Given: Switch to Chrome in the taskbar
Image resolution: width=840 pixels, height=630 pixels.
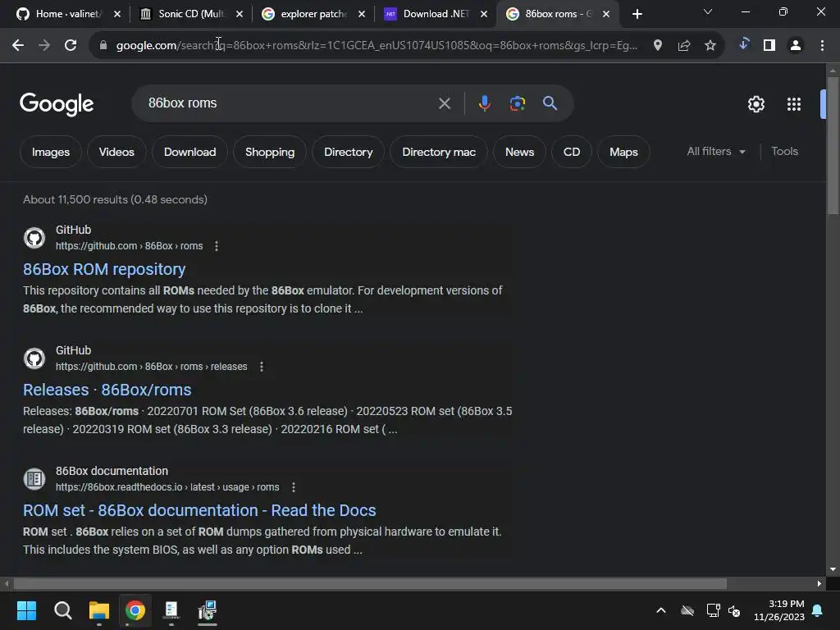Looking at the screenshot, I should 135,610.
